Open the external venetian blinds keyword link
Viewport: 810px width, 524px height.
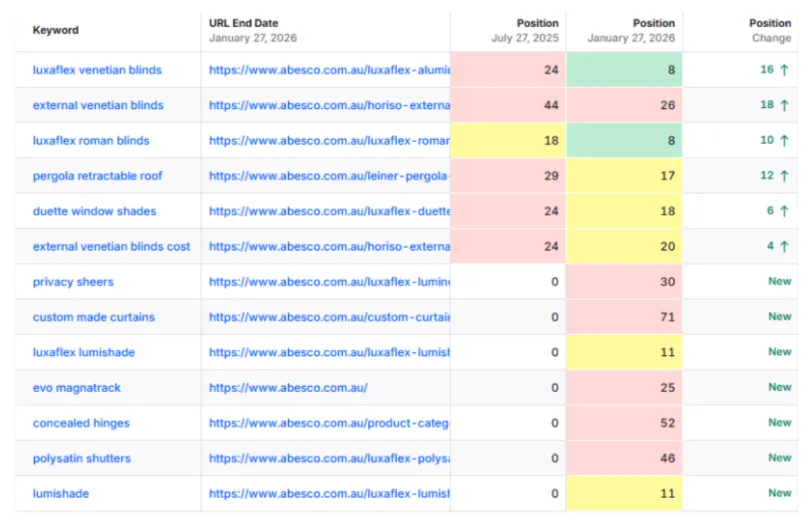click(x=98, y=105)
